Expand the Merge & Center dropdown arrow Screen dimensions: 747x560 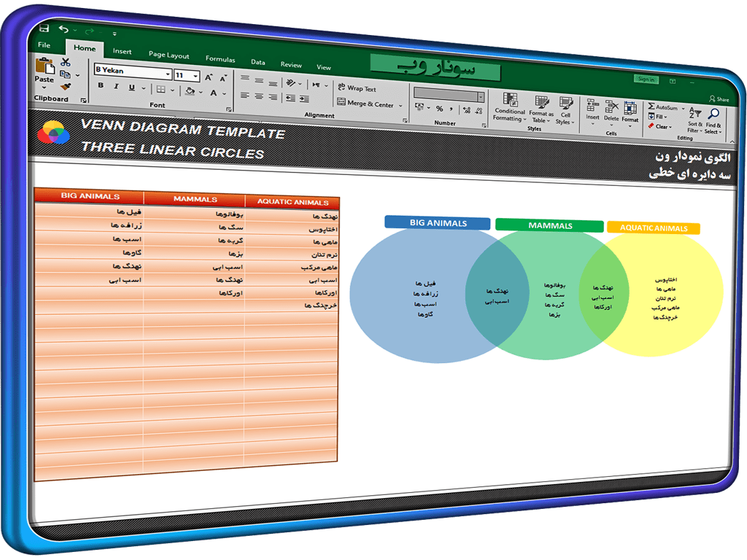[400, 106]
